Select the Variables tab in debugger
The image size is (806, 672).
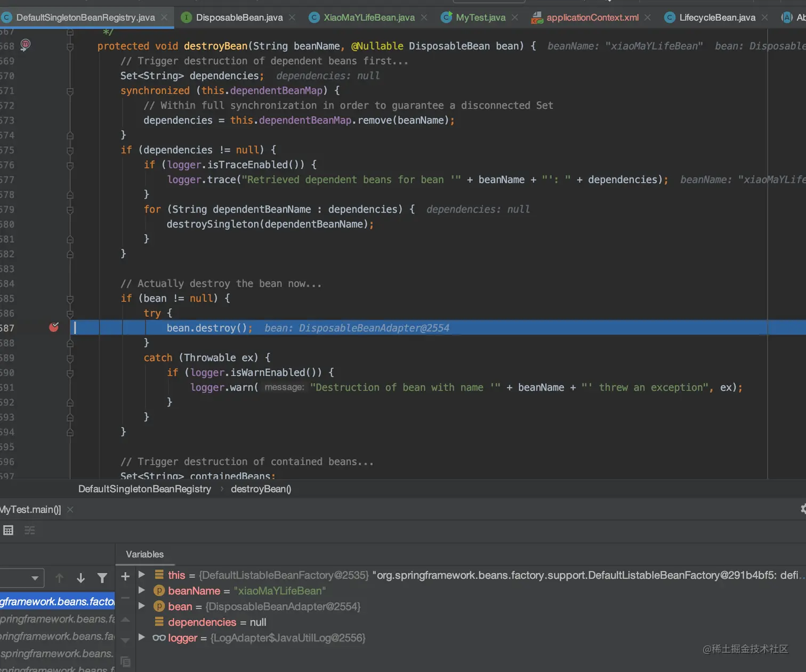(x=145, y=554)
